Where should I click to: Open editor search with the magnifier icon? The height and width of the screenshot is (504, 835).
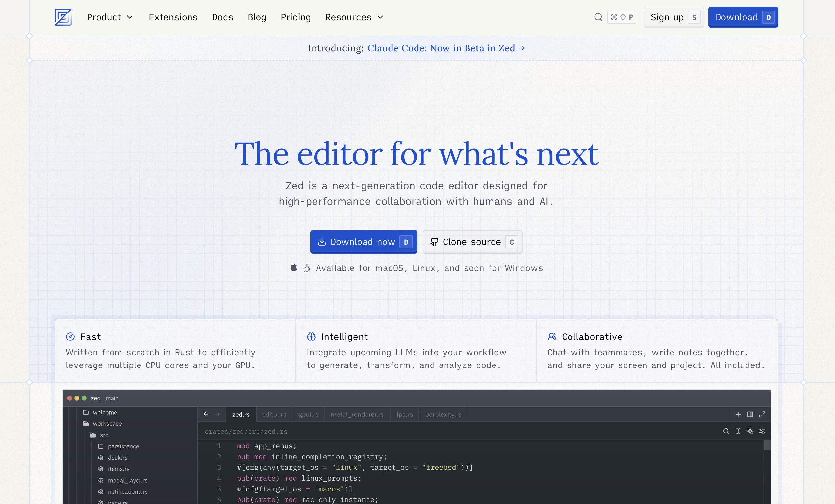[726, 431]
